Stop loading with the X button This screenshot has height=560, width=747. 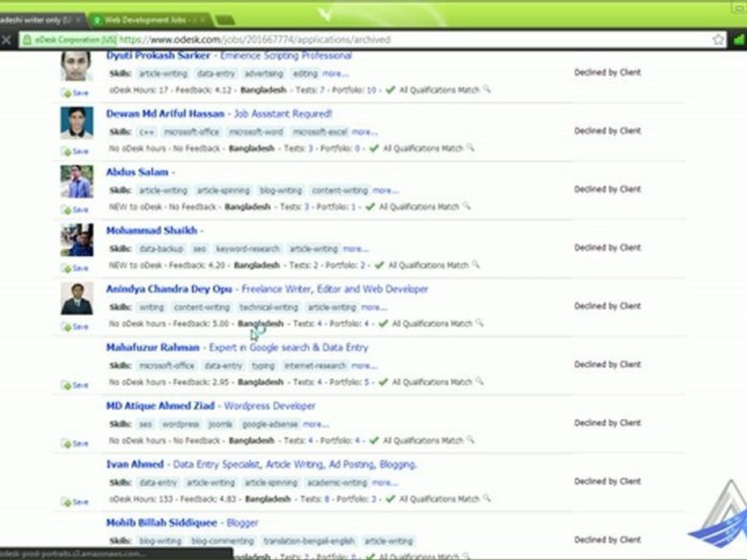point(5,40)
